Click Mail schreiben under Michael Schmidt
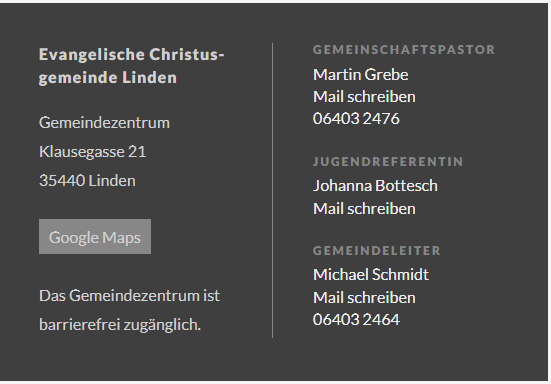This screenshot has height=384, width=551. click(x=364, y=298)
